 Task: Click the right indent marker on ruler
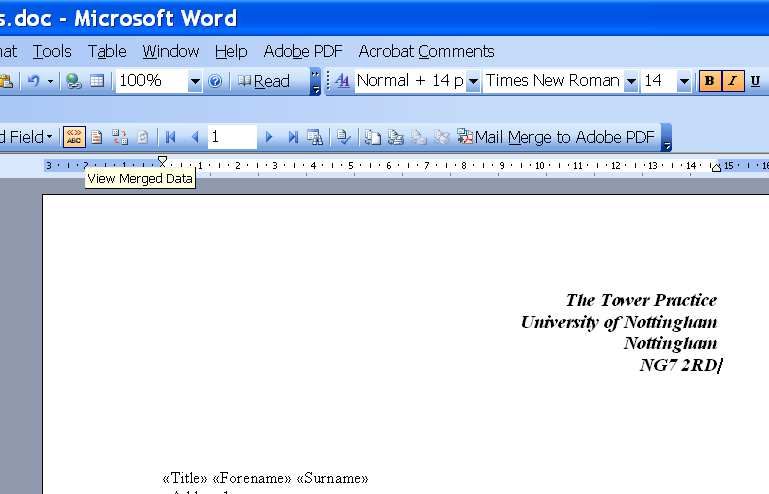point(717,168)
